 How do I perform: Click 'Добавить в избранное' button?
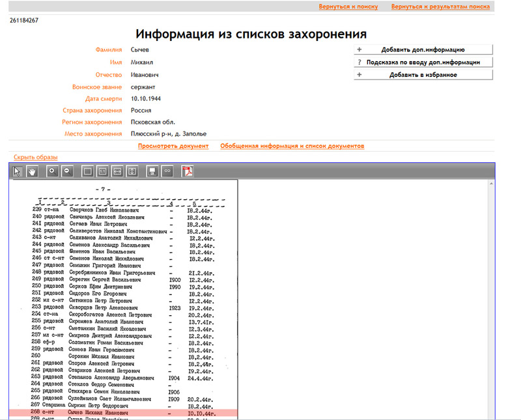[x=423, y=75]
